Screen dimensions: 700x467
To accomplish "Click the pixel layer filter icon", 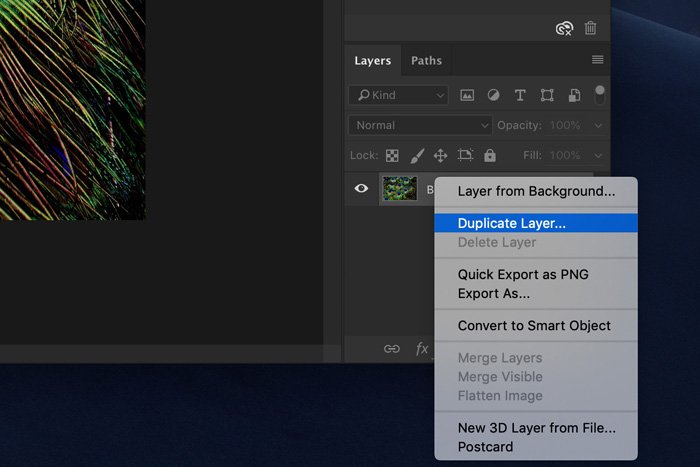I will pos(466,96).
